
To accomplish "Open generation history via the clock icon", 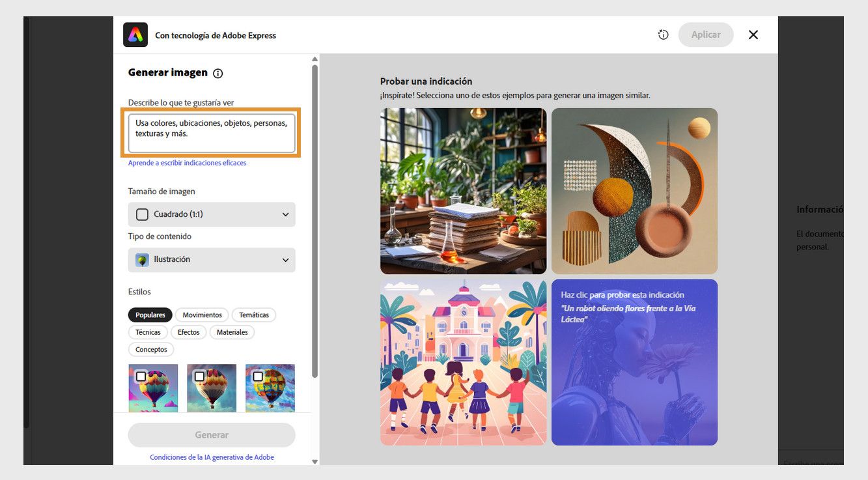I will point(663,35).
